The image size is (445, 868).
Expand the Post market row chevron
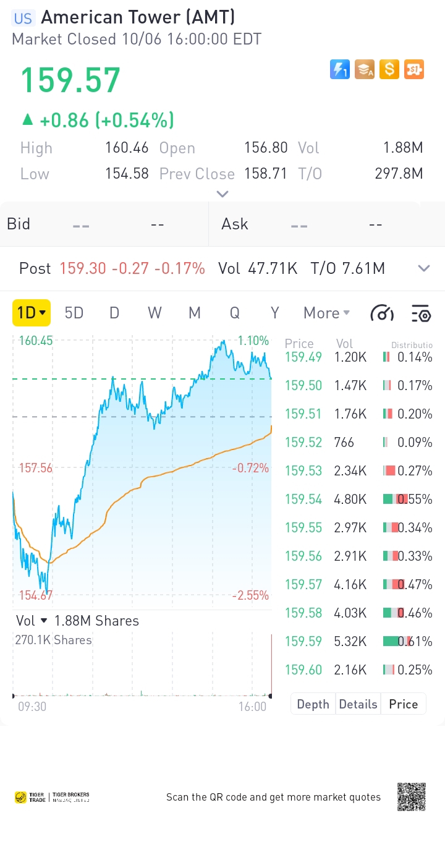click(424, 268)
